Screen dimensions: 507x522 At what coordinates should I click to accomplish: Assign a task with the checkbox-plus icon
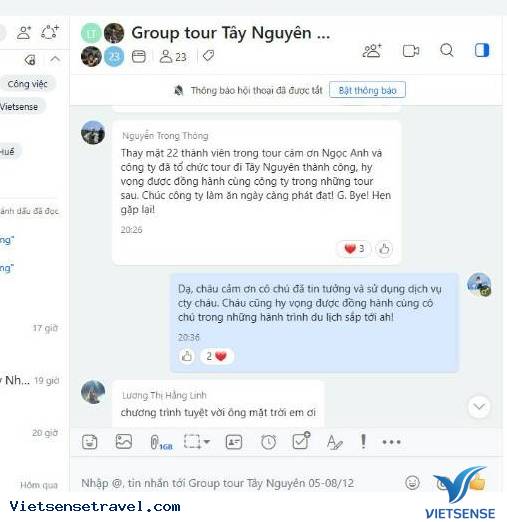point(301,441)
